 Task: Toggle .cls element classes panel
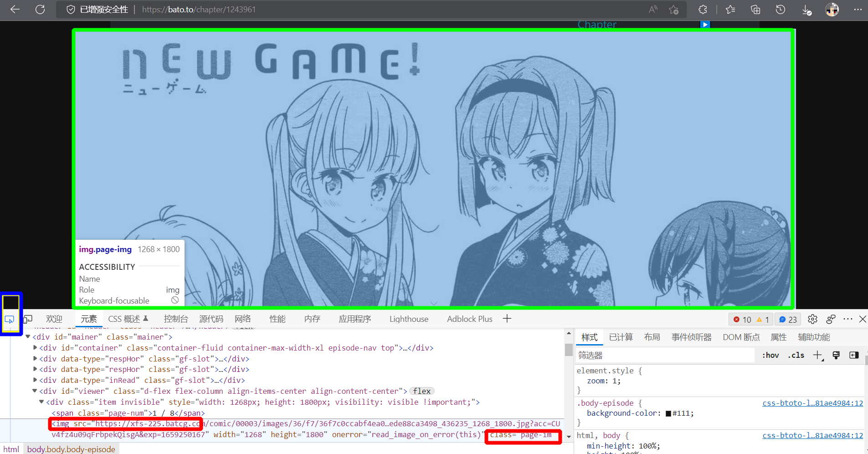point(796,355)
